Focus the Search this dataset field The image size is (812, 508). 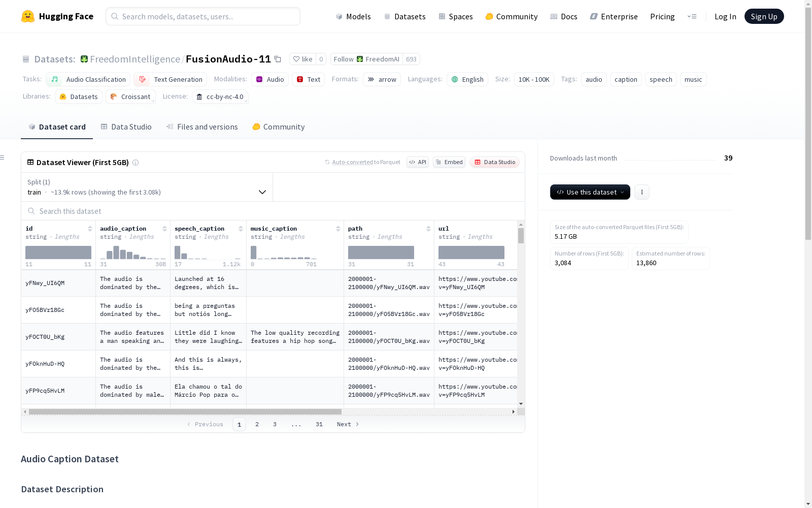(x=273, y=211)
